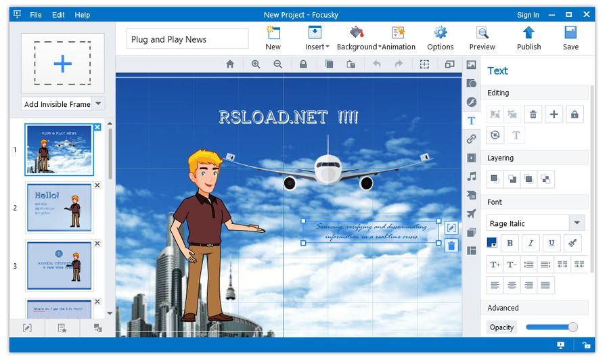Screen dimensions: 609x364
Task: Publish the project
Action: pos(528,38)
